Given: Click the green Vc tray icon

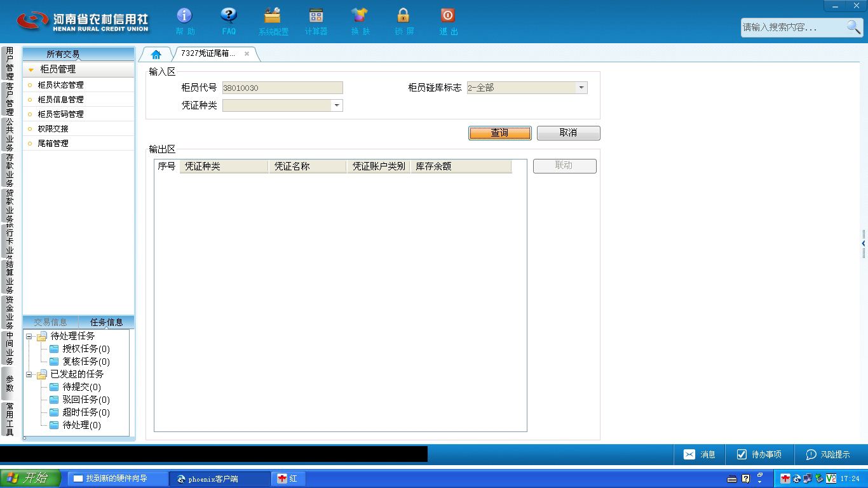Looking at the screenshot, I should [x=831, y=478].
